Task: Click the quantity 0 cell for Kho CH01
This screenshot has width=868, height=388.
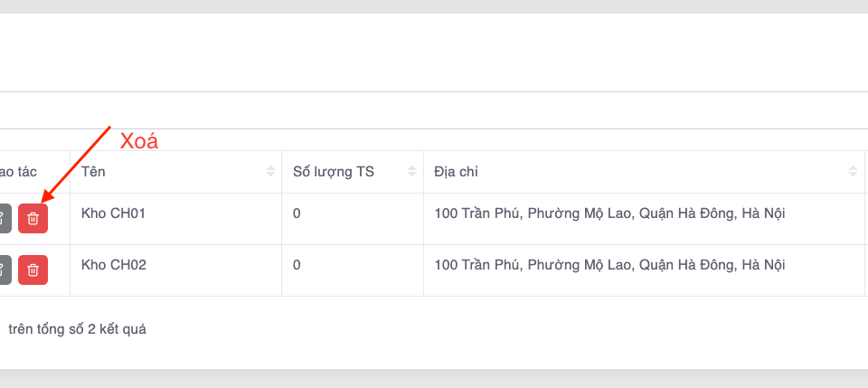Action: click(297, 214)
